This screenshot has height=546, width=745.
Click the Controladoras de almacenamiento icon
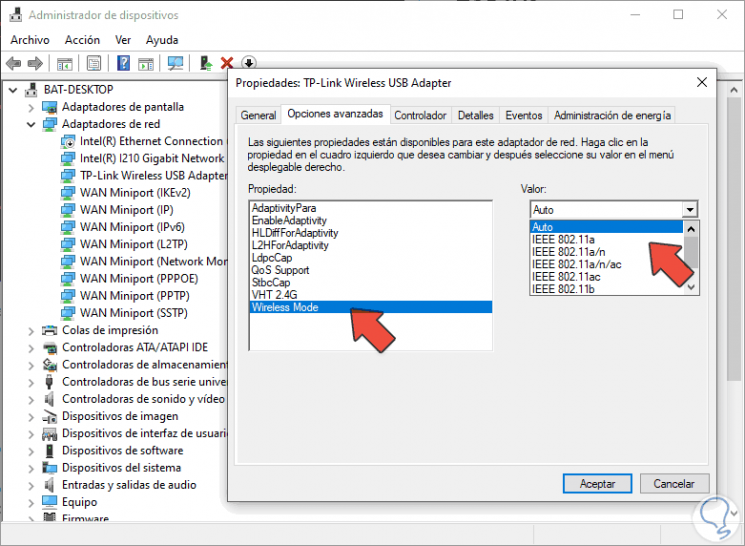click(x=49, y=364)
